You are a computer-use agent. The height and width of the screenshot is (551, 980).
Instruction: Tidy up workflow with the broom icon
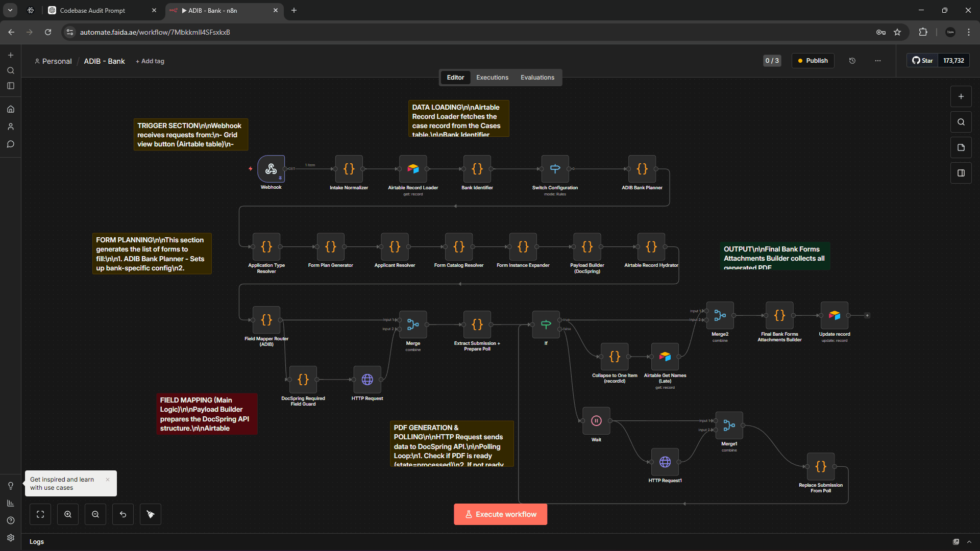pyautogui.click(x=150, y=514)
